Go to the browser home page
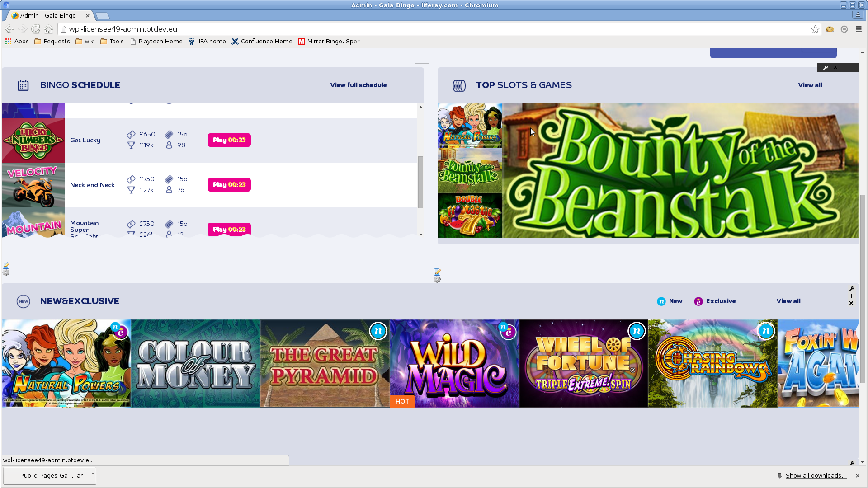Image resolution: width=868 pixels, height=488 pixels. tap(49, 29)
